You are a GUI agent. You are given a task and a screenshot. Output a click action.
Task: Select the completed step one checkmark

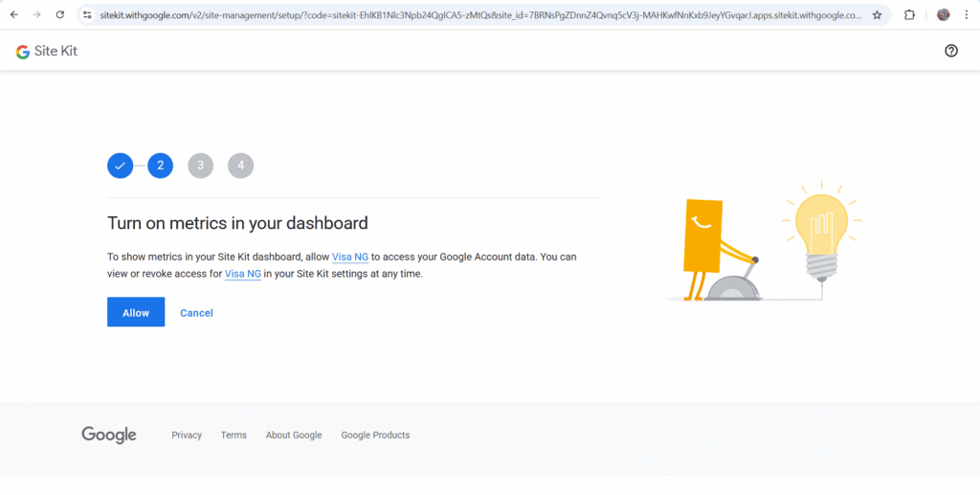[120, 166]
